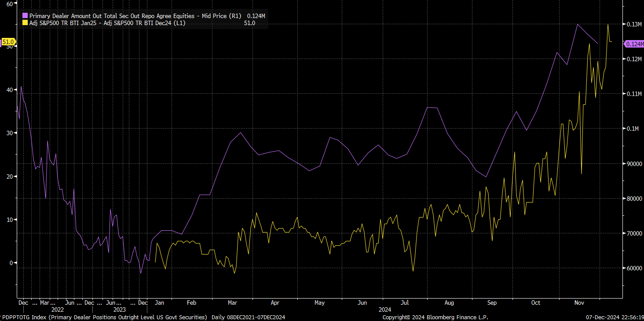This screenshot has width=644, height=321.
Task: Click the Nov label on the time axis
Action: tap(579, 303)
